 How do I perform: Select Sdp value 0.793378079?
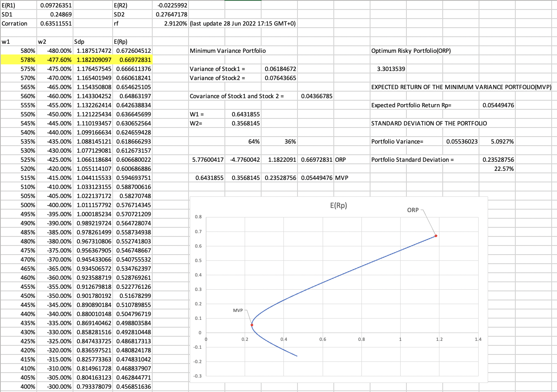tap(92, 387)
